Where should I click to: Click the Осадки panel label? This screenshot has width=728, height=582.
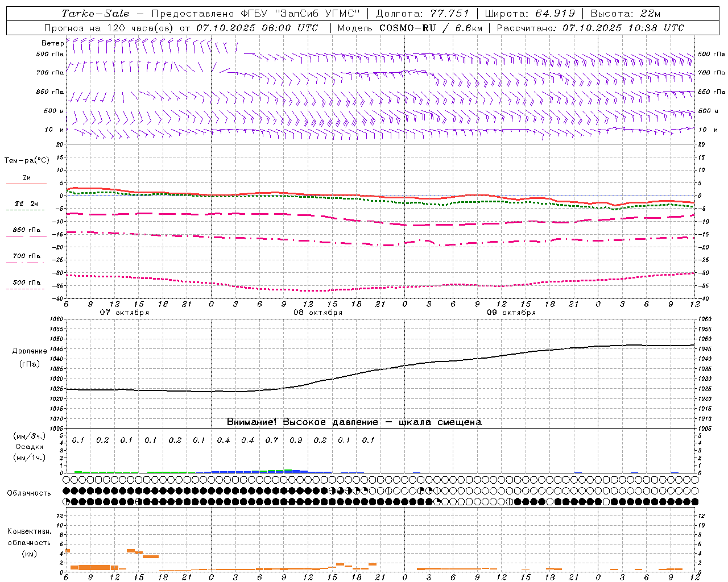click(30, 447)
